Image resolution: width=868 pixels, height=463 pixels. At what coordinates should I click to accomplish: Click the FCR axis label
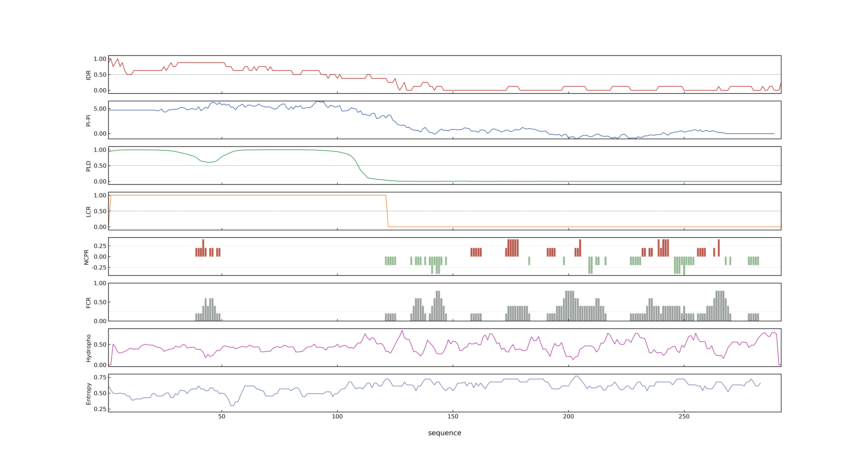(88, 302)
